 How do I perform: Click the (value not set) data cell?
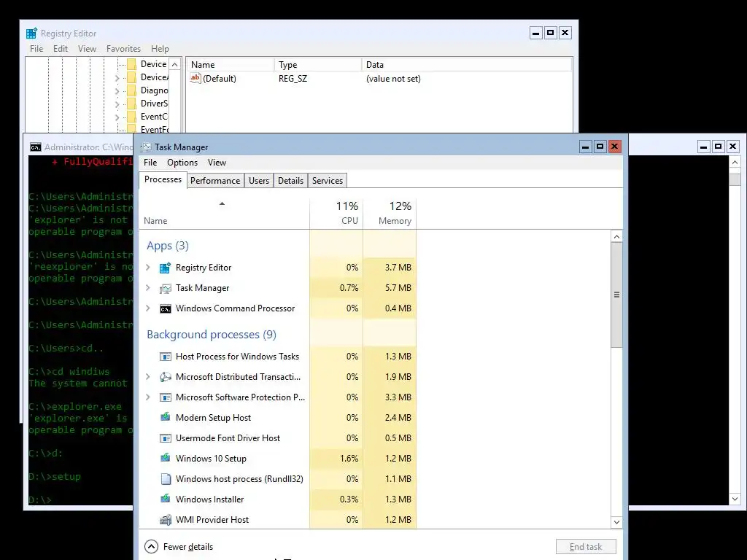point(393,79)
